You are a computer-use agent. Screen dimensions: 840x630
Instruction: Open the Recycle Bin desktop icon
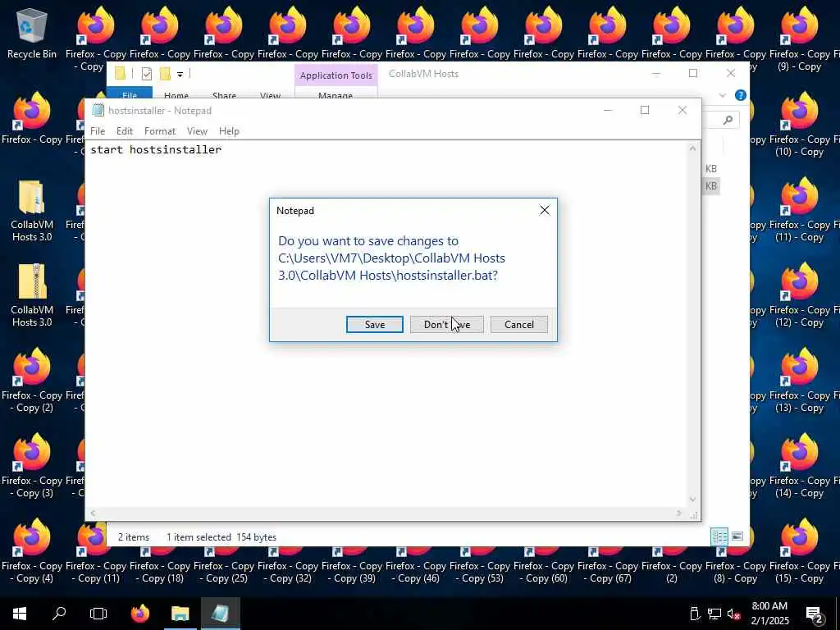[32, 33]
